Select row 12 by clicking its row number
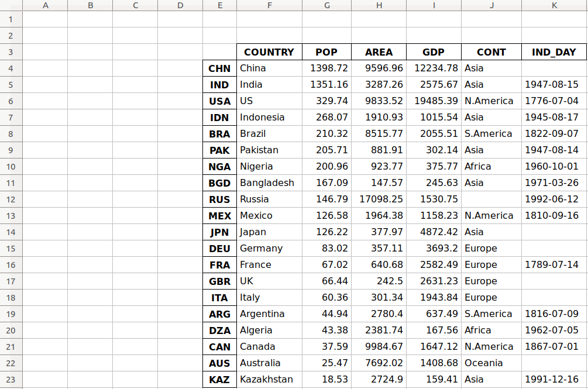This screenshot has height=389, width=588. click(11, 199)
